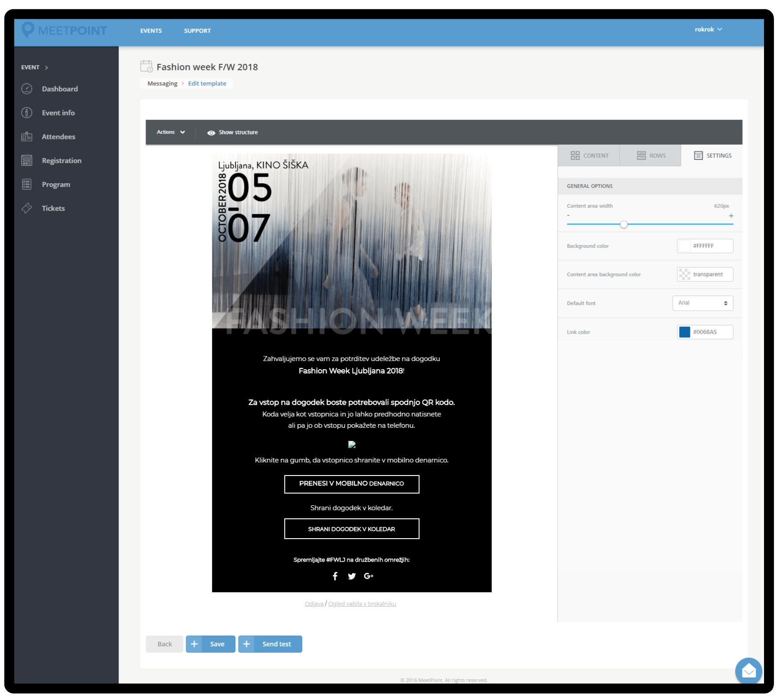Click the General Options section header
The image size is (778, 700).
(x=650, y=186)
